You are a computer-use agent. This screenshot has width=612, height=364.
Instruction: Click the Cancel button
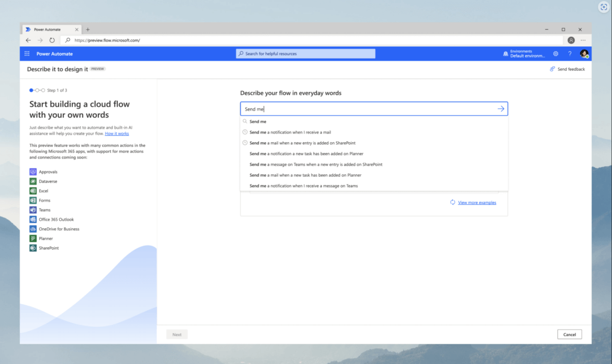(x=570, y=334)
